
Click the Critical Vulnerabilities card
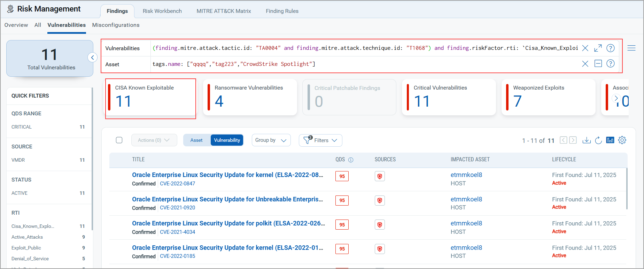(x=449, y=97)
